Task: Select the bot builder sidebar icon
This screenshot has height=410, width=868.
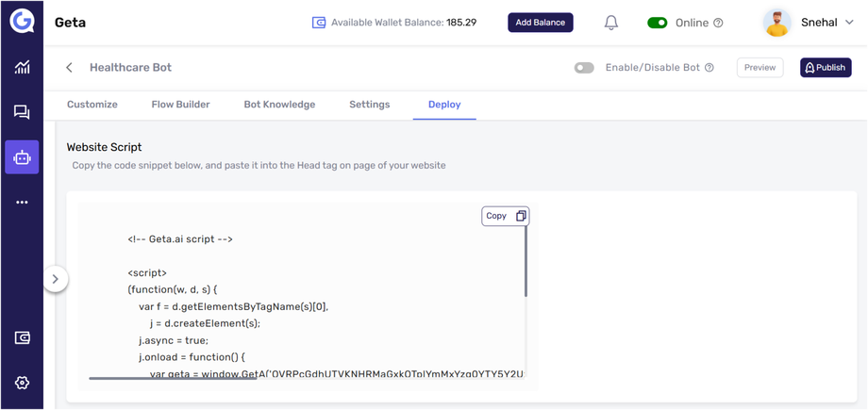Action: pos(22,157)
